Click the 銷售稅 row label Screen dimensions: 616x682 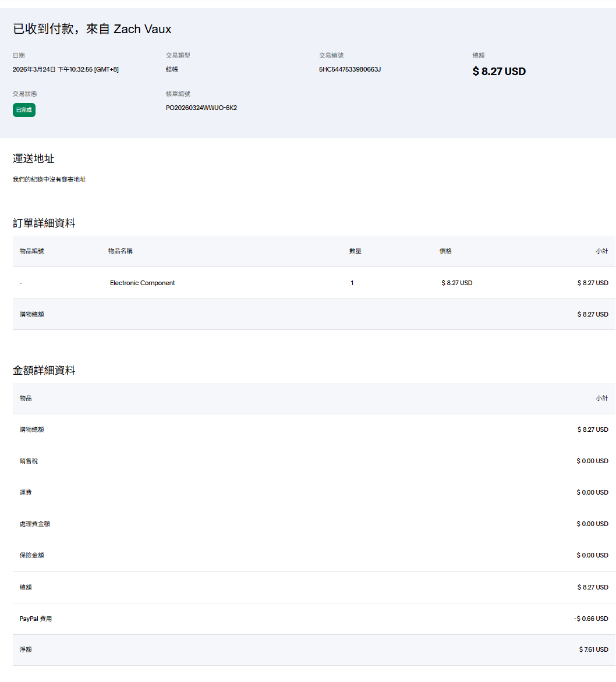29,461
